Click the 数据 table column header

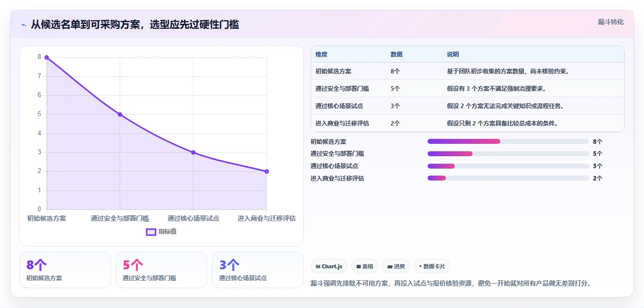(396, 55)
